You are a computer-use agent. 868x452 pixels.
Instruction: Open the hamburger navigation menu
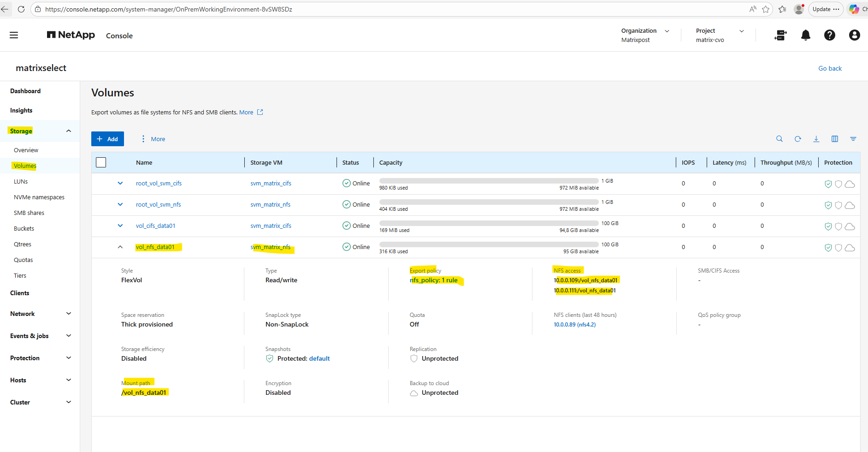[x=14, y=35]
